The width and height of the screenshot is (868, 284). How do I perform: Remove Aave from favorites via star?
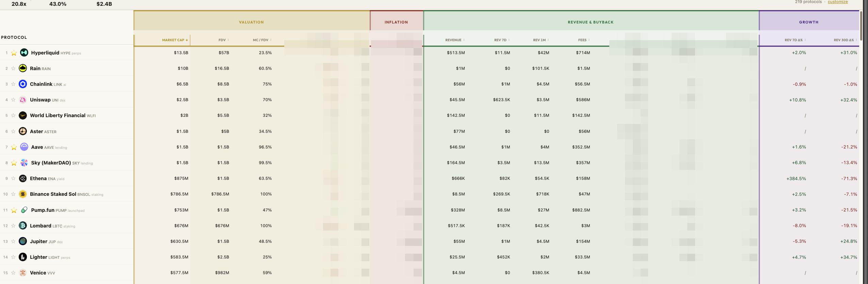14,147
